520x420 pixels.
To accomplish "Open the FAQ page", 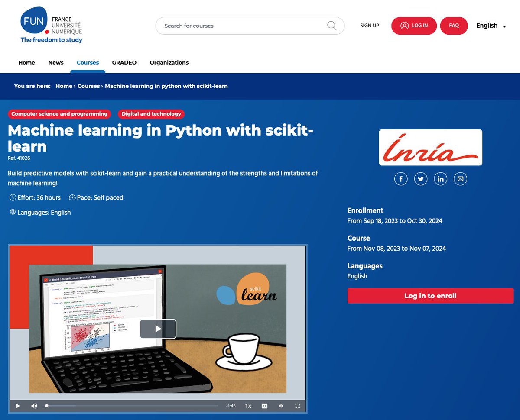I will point(454,26).
